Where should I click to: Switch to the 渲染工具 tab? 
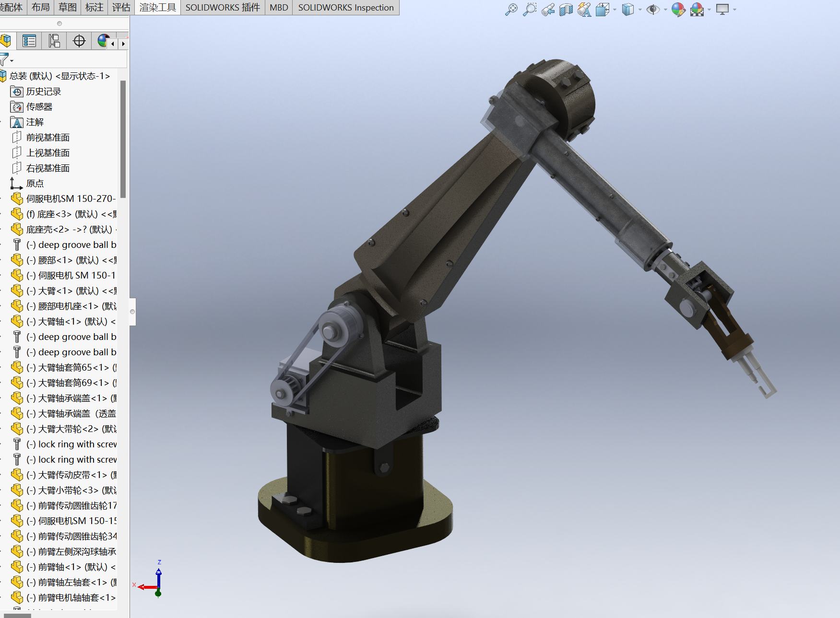(157, 8)
